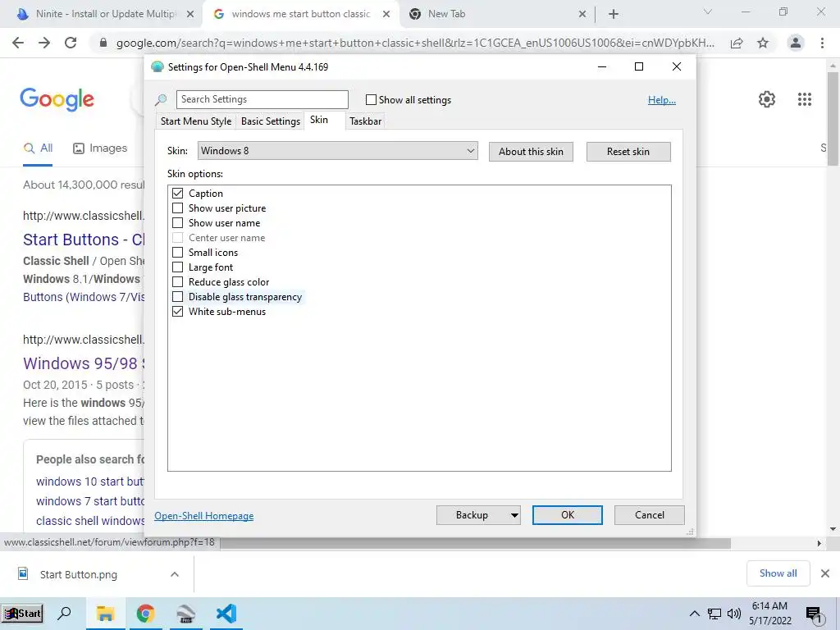Show hidden tray icons chevron
Viewport: 840px width, 630px height.
click(x=694, y=614)
